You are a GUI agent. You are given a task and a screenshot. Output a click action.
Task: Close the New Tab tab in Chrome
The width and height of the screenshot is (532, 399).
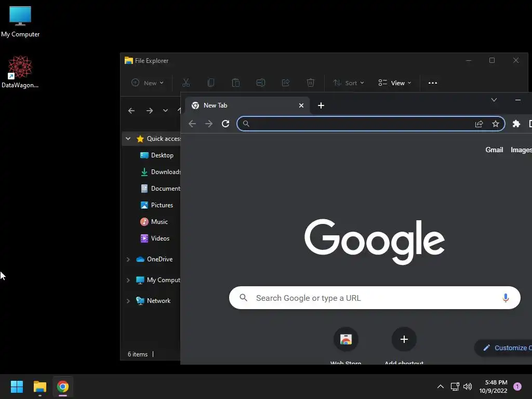[x=301, y=105]
